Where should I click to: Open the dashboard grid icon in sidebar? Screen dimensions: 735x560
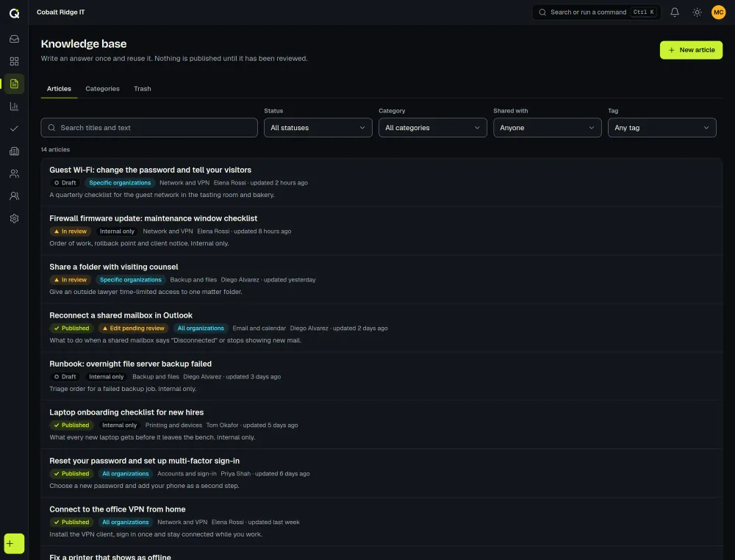14,62
